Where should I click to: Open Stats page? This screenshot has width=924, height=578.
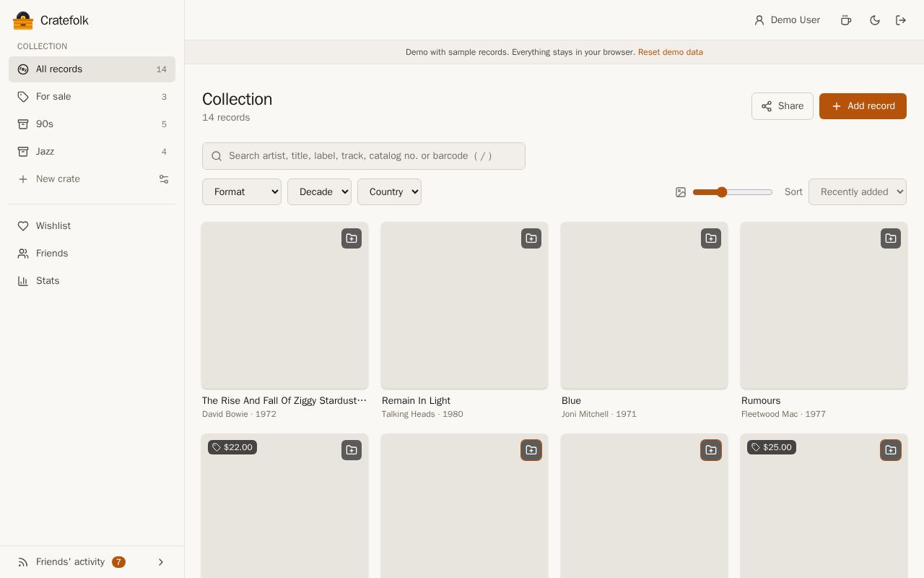92,281
